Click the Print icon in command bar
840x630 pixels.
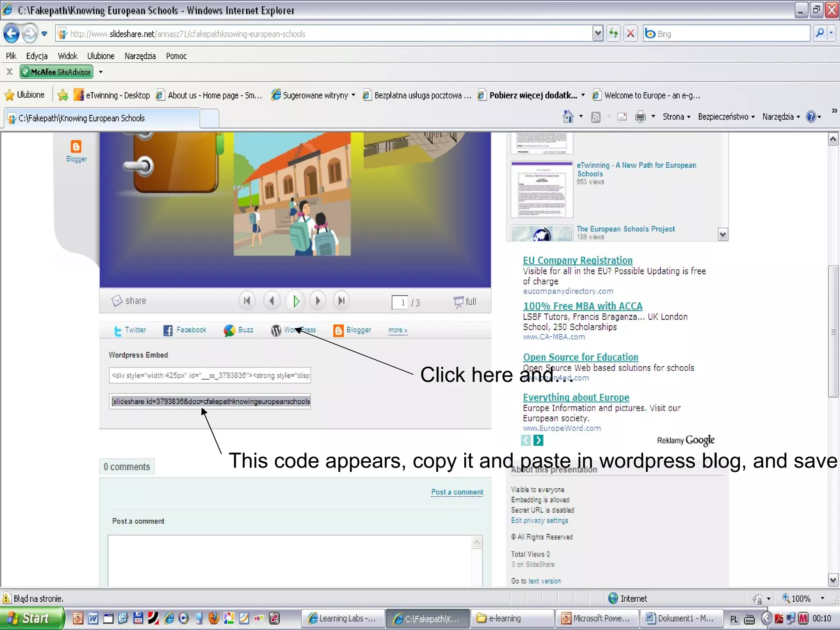click(640, 117)
